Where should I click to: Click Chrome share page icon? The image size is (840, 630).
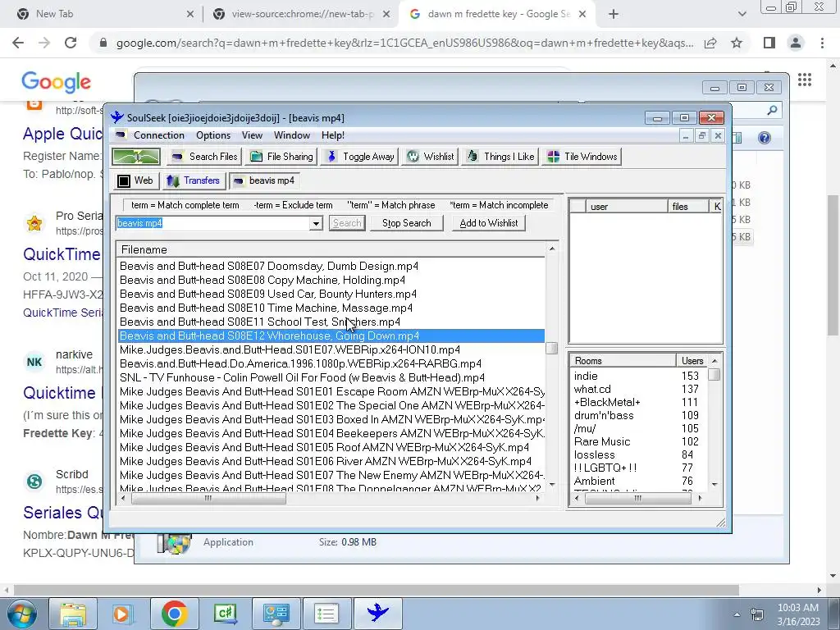[x=710, y=43]
